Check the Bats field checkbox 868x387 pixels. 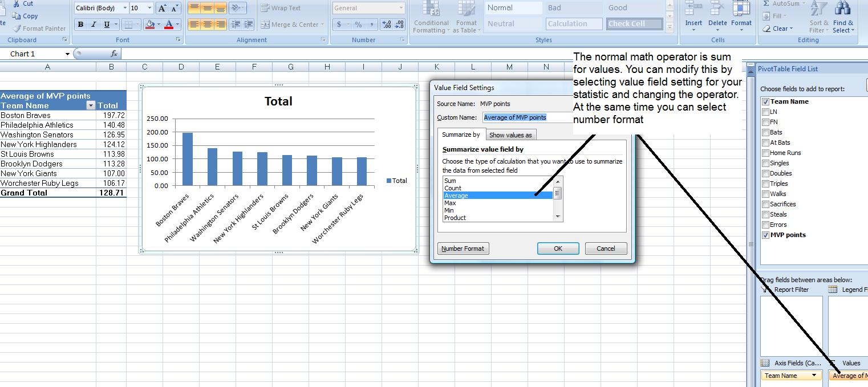point(765,132)
